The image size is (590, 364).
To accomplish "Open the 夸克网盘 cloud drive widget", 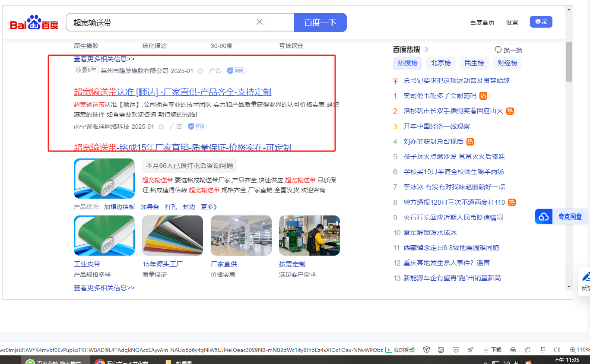I will point(561,217).
